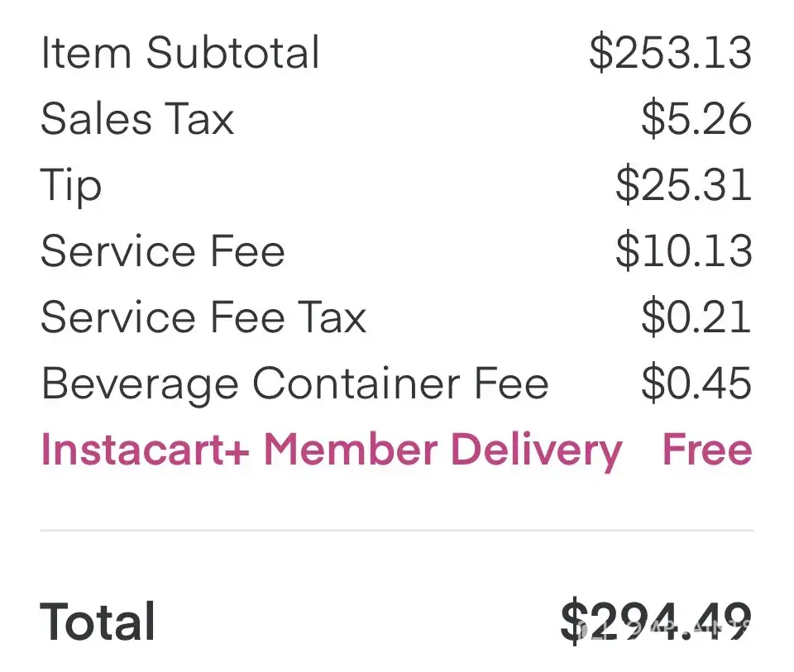Select the $294.49 total amount
Image resolution: width=794 pixels, height=672 pixels.
(656, 622)
